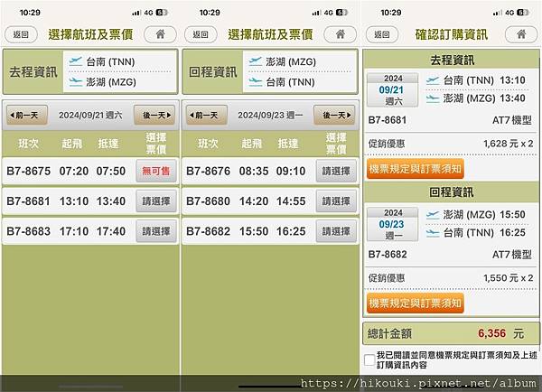The width and height of the screenshot is (542, 392).
Task: Tap the return date 2024/09/23 週一 label
Action: point(270,115)
